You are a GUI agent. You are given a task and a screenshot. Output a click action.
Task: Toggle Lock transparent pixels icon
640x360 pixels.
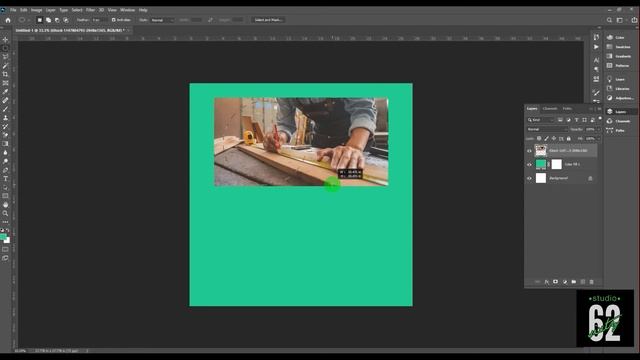(539, 139)
